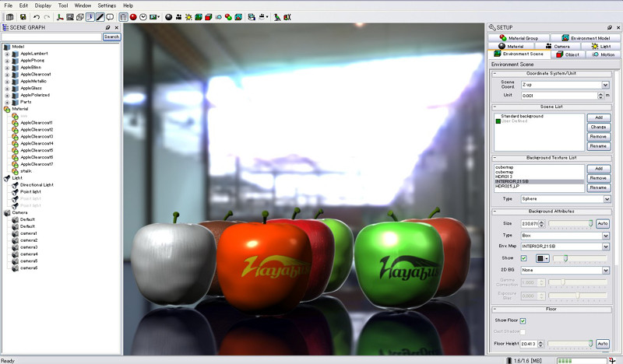Open the Display menu
The image size is (623, 364).
43,5
